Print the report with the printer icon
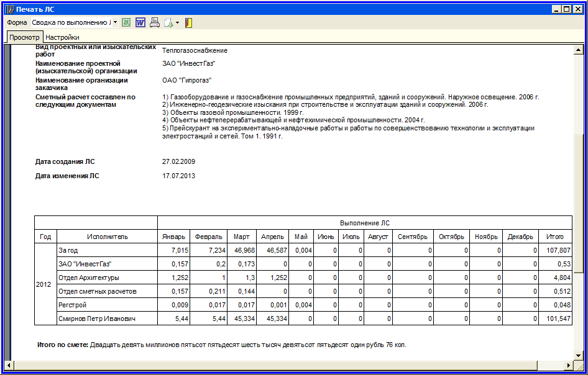 click(155, 23)
